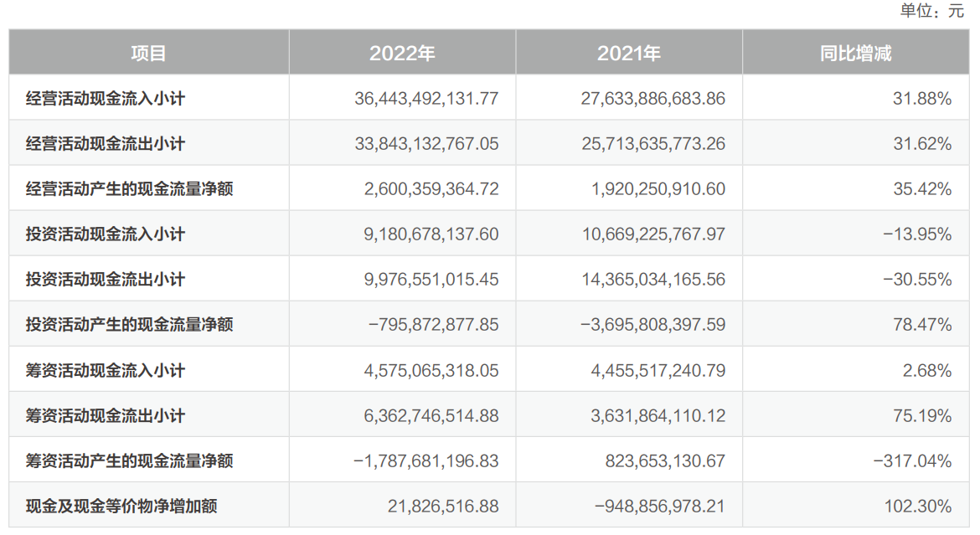Click the 2021年 column header
This screenshot has width=980, height=535.
(x=629, y=54)
